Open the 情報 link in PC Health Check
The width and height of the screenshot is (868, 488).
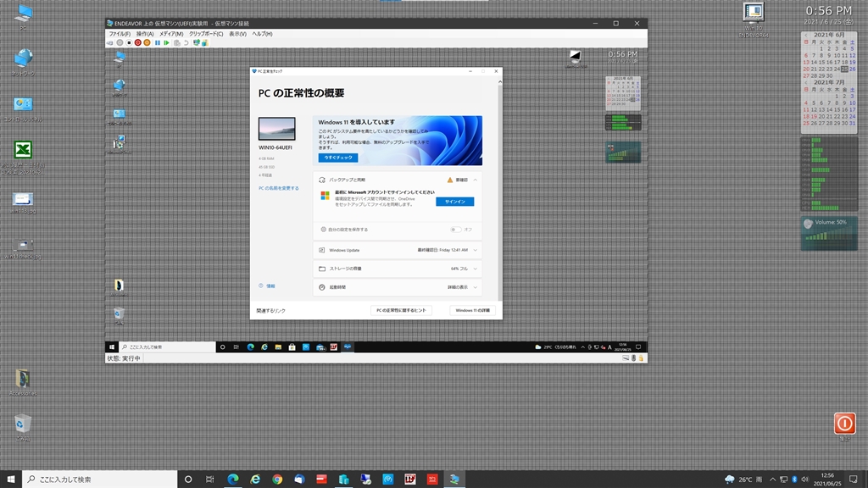coord(270,286)
